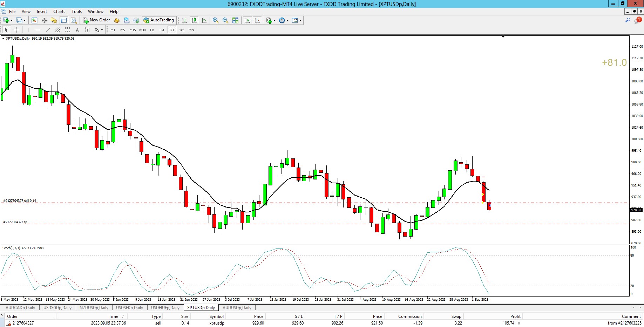Open the Data Window crosshair icon

[x=44, y=20]
